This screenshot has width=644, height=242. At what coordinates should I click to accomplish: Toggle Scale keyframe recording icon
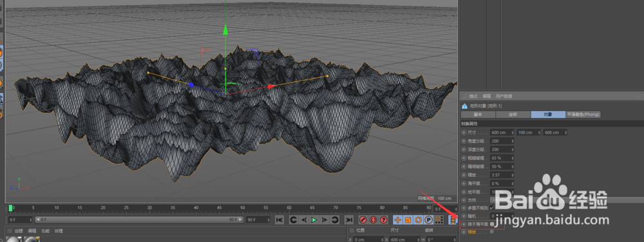pyautogui.click(x=408, y=220)
